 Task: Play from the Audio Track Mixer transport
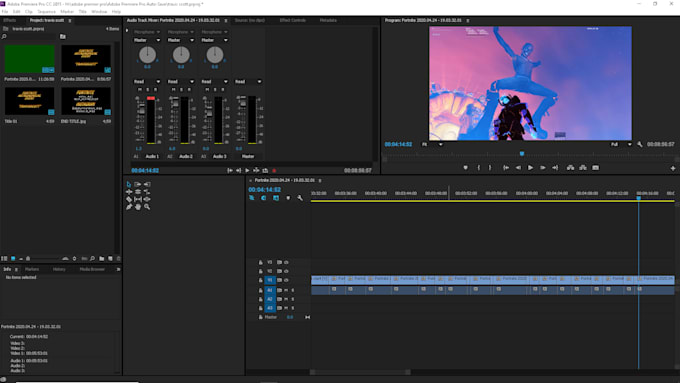[247, 170]
